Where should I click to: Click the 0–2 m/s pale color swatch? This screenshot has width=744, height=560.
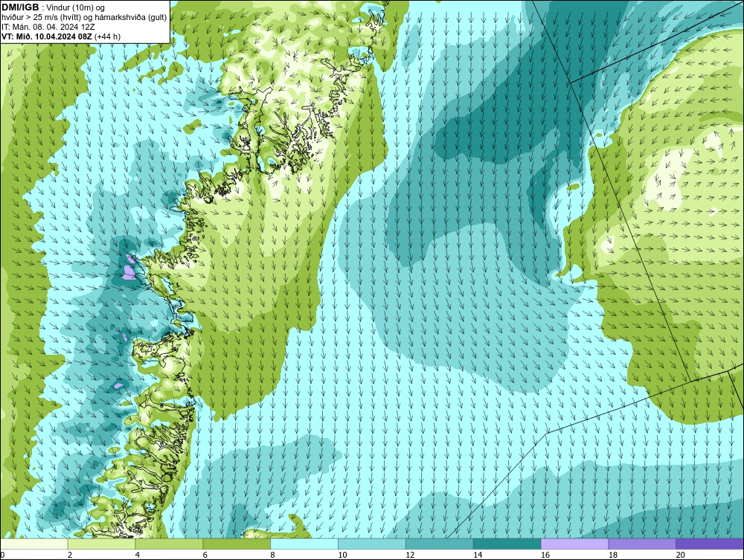34,544
